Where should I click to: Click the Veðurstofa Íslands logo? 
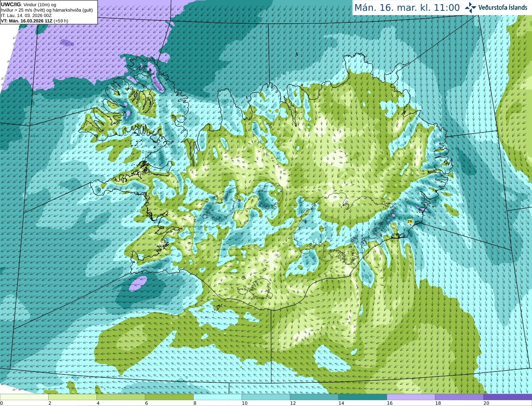(496, 7)
